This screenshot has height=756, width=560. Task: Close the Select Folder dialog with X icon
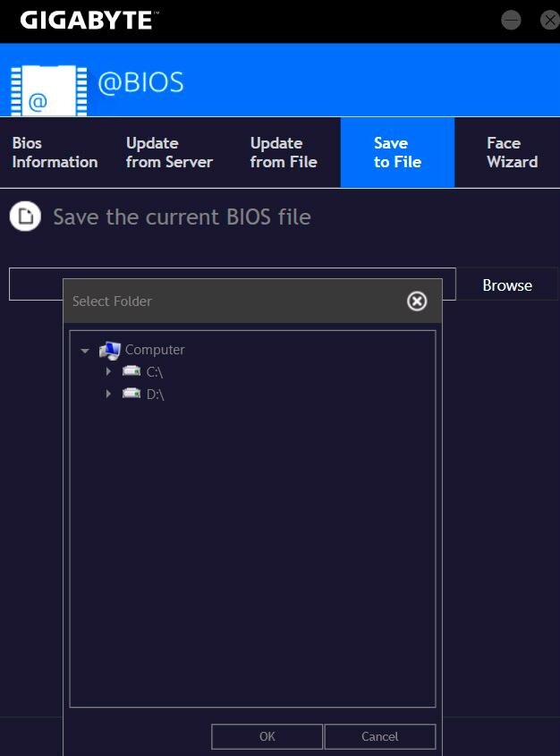[417, 302]
